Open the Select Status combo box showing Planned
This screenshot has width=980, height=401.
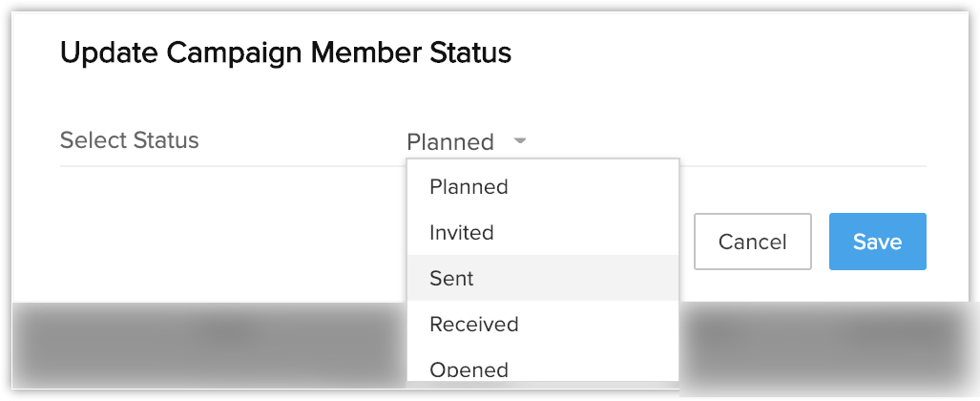point(450,142)
